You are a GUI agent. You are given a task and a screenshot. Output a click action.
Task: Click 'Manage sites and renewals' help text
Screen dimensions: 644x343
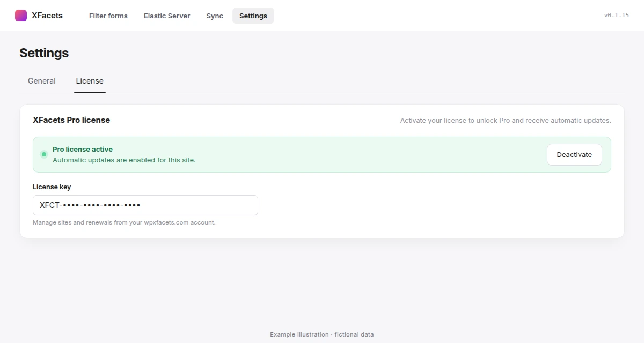coord(124,222)
